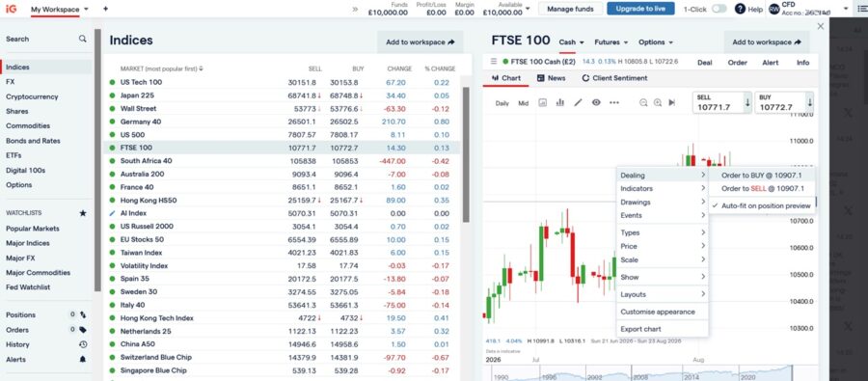Click the sidebar vertical scrollbar

pos(98,160)
